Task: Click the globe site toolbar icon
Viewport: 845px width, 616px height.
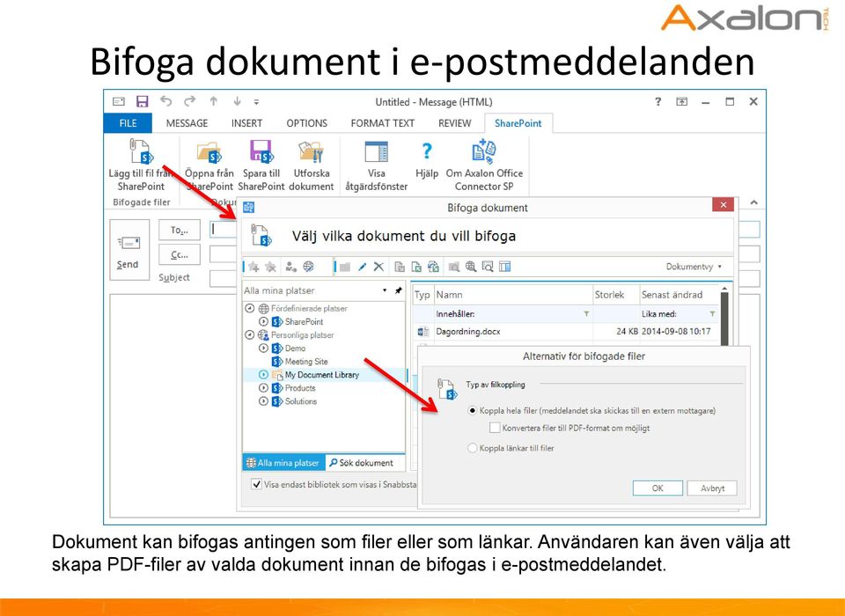Action: (x=308, y=267)
